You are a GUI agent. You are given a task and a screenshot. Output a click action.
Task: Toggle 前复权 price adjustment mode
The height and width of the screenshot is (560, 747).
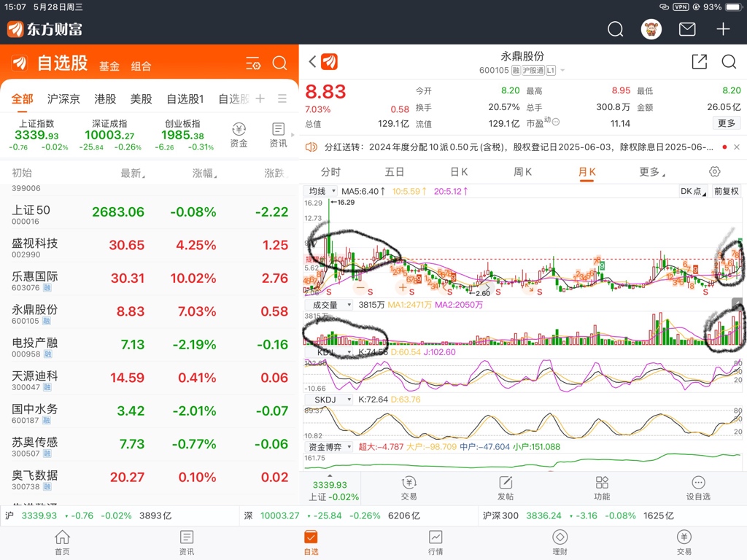726,191
